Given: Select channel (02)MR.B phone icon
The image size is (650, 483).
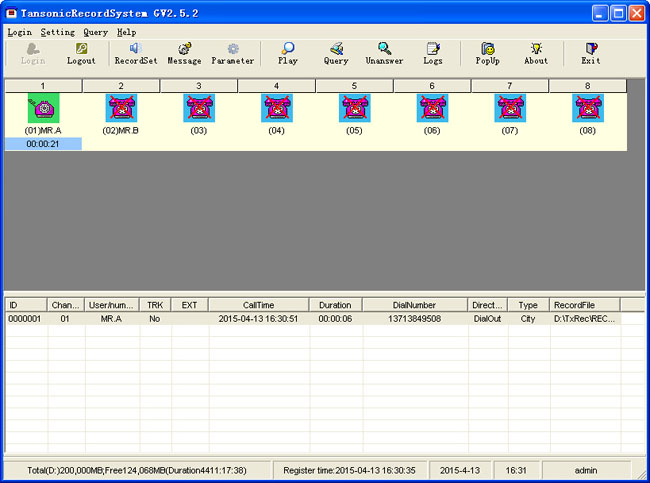Looking at the screenshot, I should tap(121, 108).
